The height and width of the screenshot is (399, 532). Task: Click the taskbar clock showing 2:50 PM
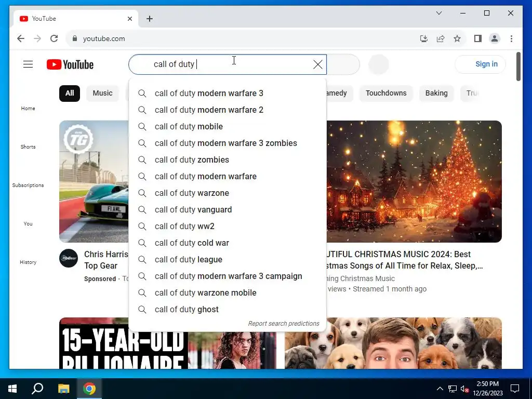coord(487,389)
